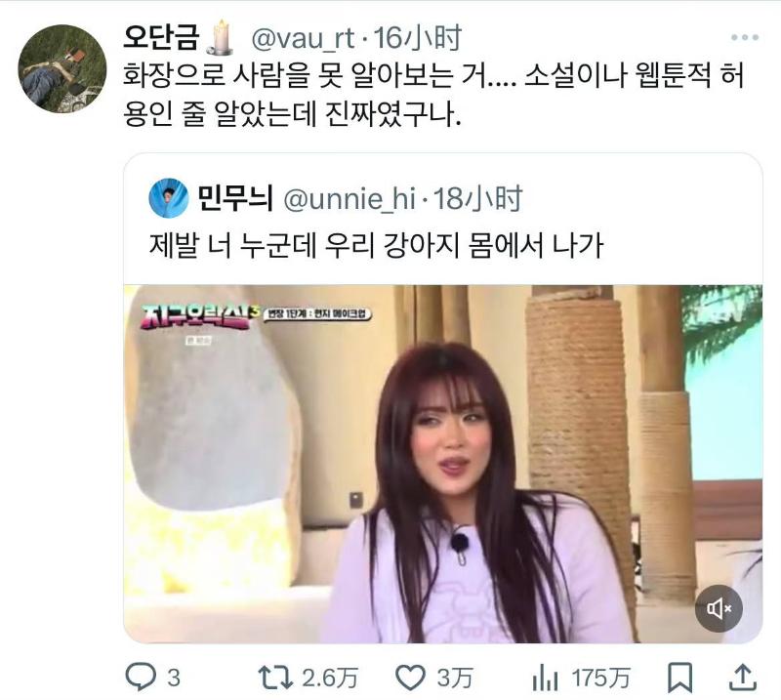Open the 18小时 quoted tweet timestamp
781x700 pixels.
[x=477, y=199]
